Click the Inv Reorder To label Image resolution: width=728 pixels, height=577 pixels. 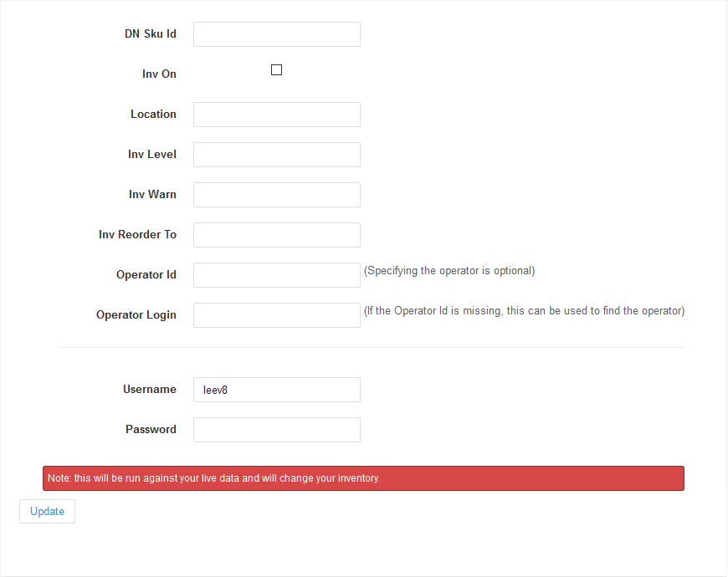[x=137, y=234]
